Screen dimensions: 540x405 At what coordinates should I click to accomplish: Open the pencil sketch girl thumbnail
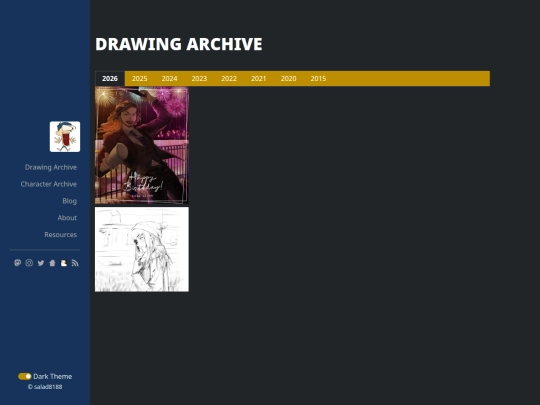point(142,249)
